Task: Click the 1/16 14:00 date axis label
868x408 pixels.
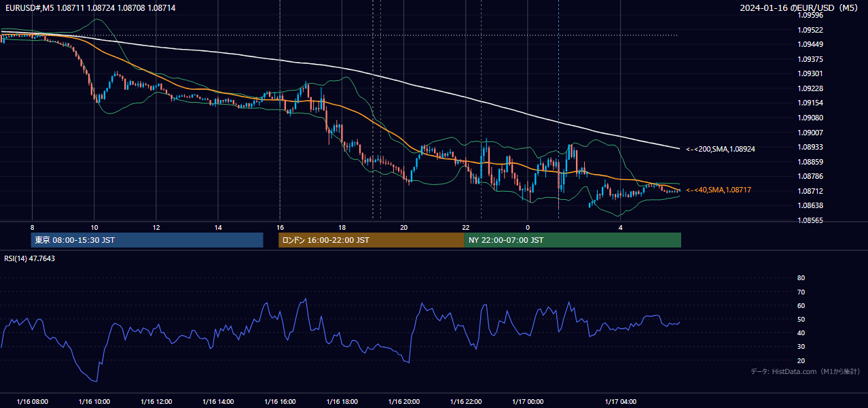Action: (218, 402)
